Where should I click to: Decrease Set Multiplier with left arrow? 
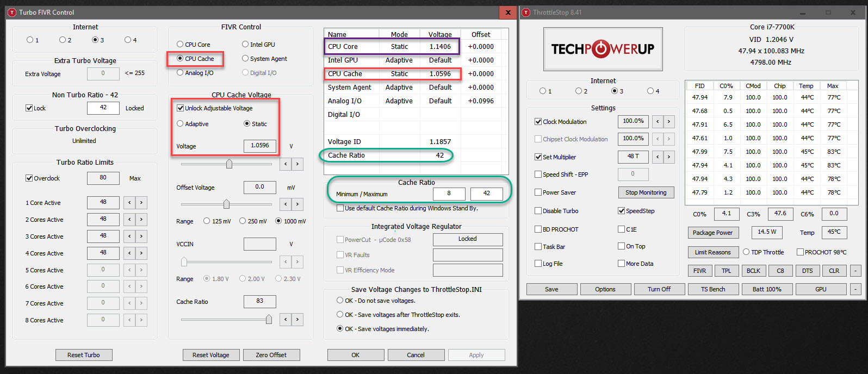(658, 157)
